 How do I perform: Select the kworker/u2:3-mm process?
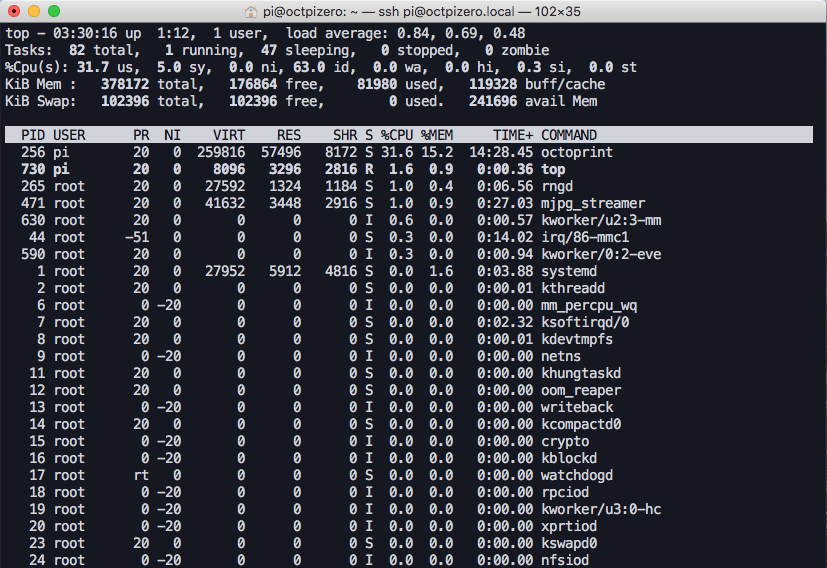(x=601, y=220)
